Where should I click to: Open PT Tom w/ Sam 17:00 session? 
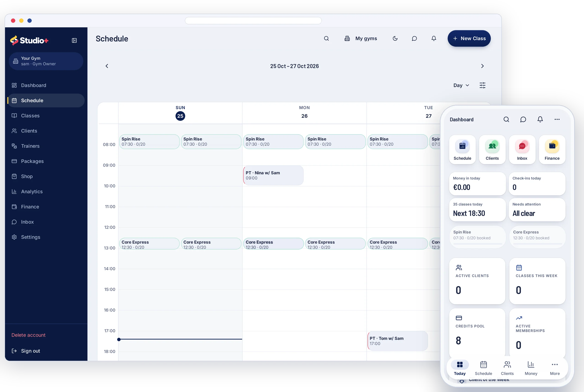(x=398, y=341)
